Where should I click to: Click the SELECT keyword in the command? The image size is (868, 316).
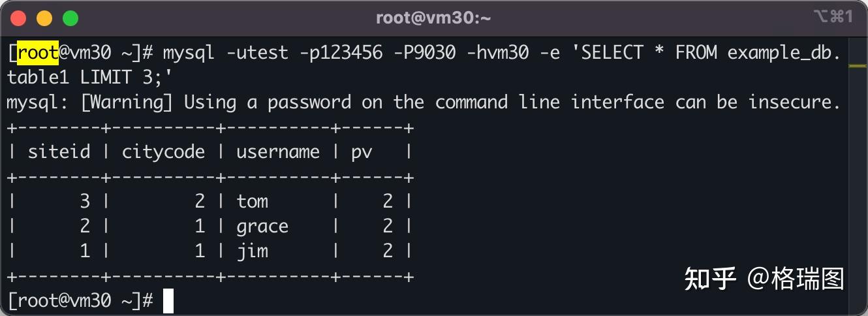pos(612,52)
